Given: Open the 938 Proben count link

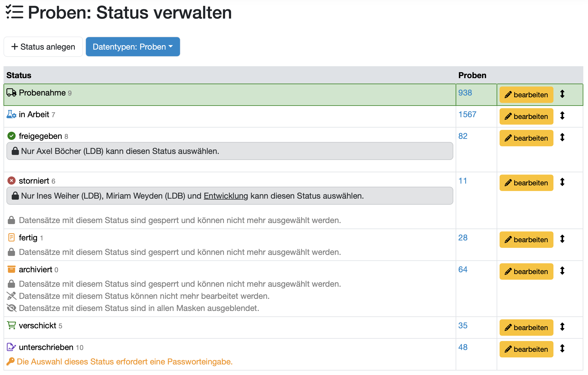Looking at the screenshot, I should [465, 93].
